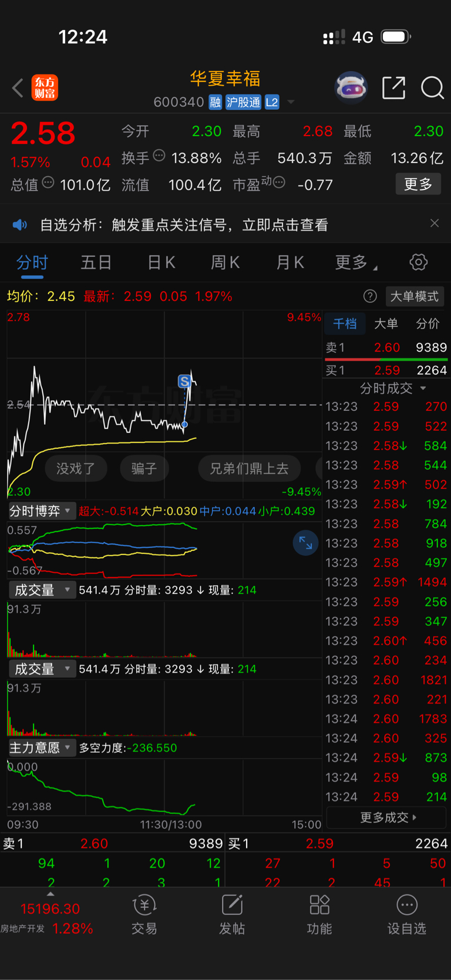Tap the 没戏了 comment bubble
Viewport: 451px width, 980px height.
pos(76,468)
